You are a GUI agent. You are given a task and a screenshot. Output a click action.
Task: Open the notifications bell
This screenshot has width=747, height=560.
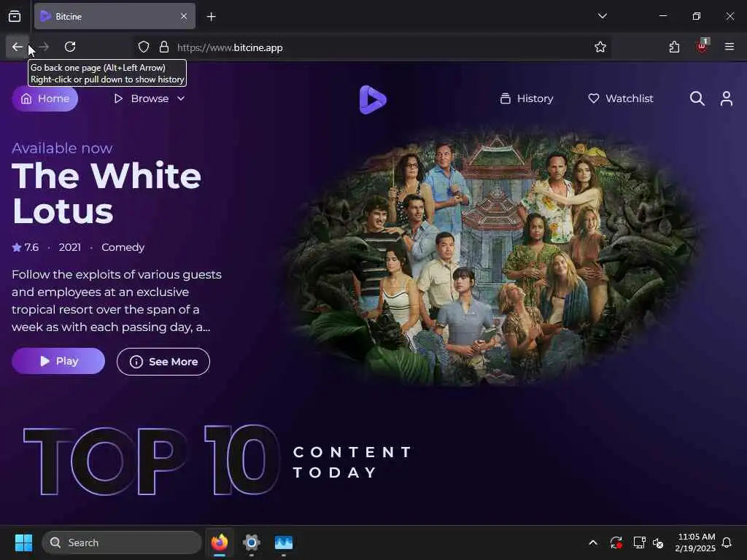coord(727,542)
